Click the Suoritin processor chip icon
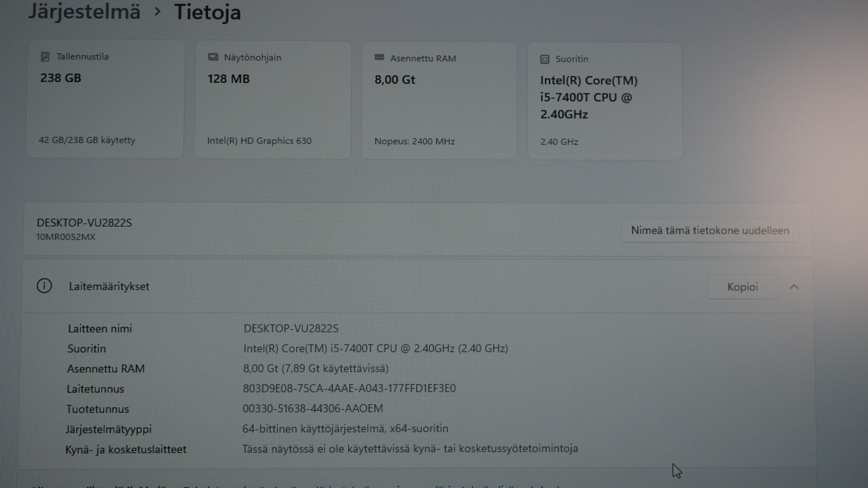Viewport: 868px width, 488px height. pyautogui.click(x=545, y=59)
